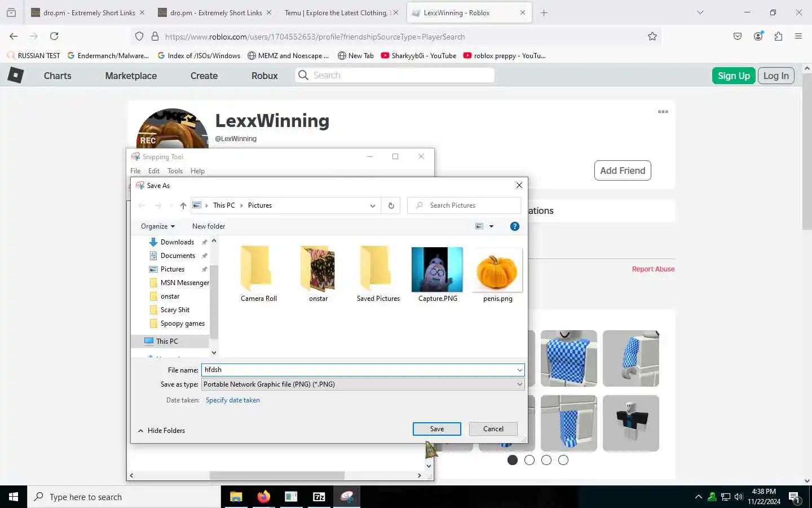Show hidden system tray icons chevron
Screen dimensions: 812x508
698,497
